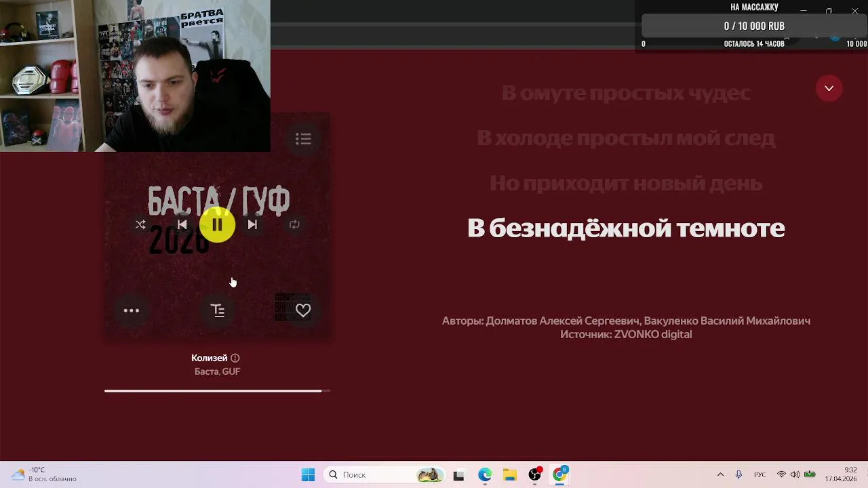The width and height of the screenshot is (868, 488).
Task: Show hidden system tray icons
Action: coord(720,475)
